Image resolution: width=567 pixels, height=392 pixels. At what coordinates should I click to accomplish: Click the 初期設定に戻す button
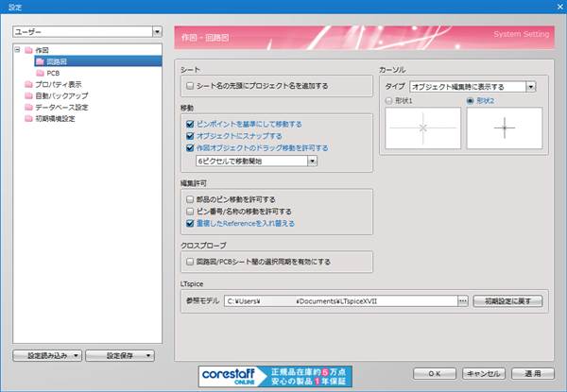(x=507, y=300)
